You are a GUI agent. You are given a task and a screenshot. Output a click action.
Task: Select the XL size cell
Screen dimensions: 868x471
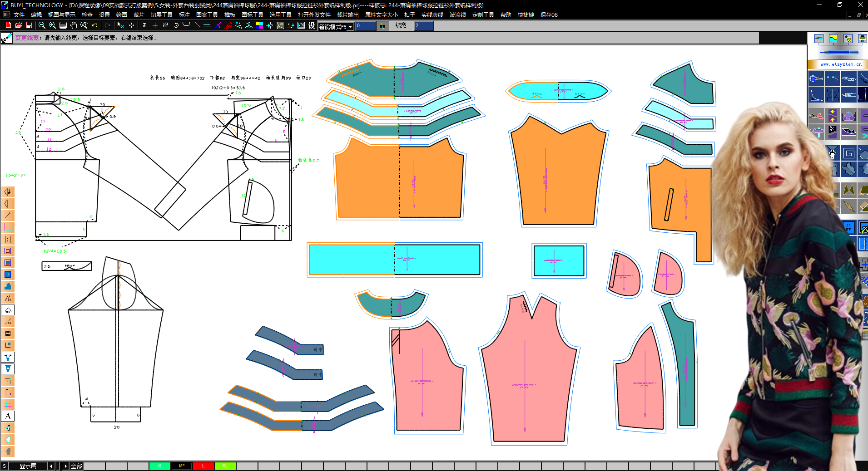click(225, 466)
